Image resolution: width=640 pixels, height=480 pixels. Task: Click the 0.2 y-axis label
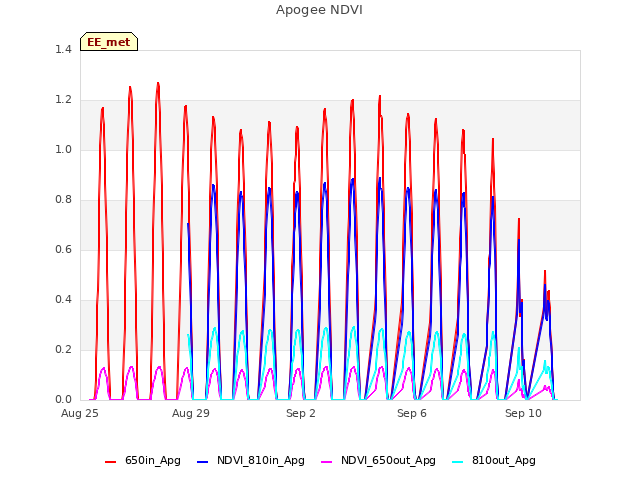[63, 350]
